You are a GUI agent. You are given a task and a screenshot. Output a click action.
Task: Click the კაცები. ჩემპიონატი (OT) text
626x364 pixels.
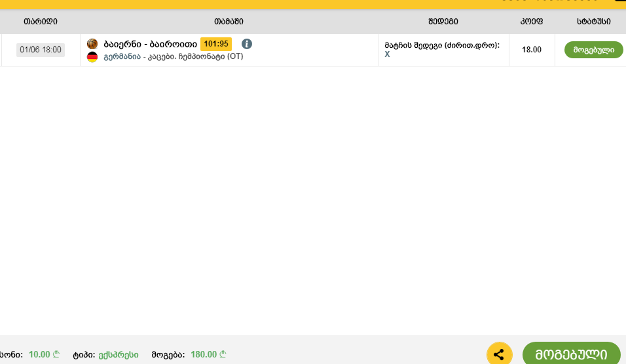pyautogui.click(x=196, y=57)
